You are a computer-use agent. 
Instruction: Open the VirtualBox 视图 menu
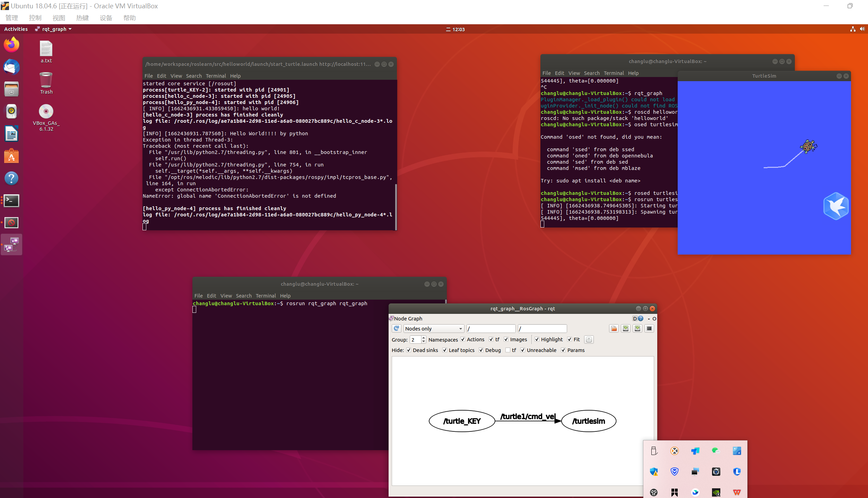pyautogui.click(x=59, y=18)
